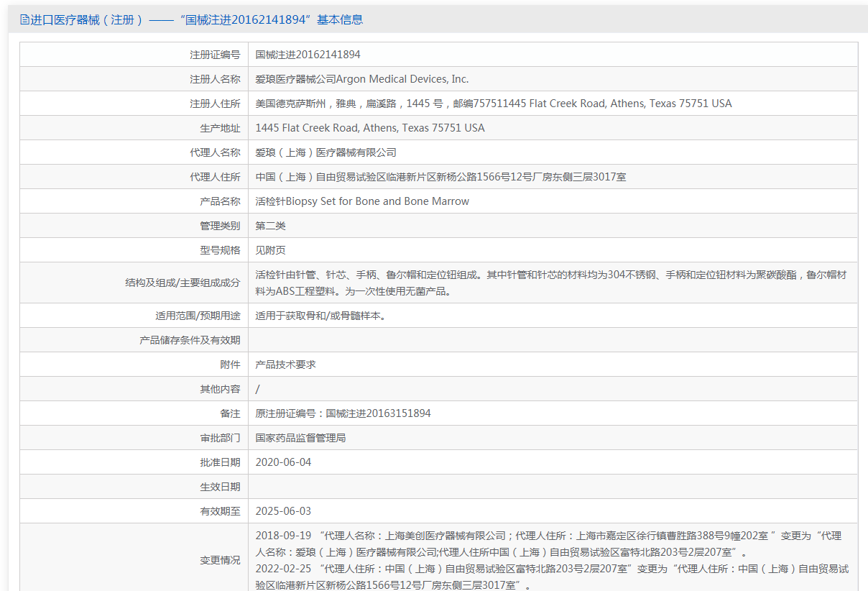Image resolution: width=868 pixels, height=591 pixels.
Task: Click the expiry date 2025-06-03
Action: (x=283, y=511)
